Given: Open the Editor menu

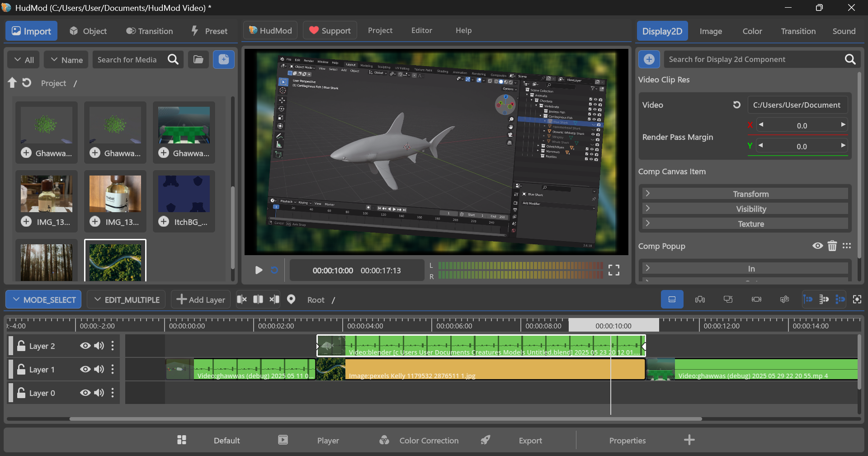Looking at the screenshot, I should 421,30.
